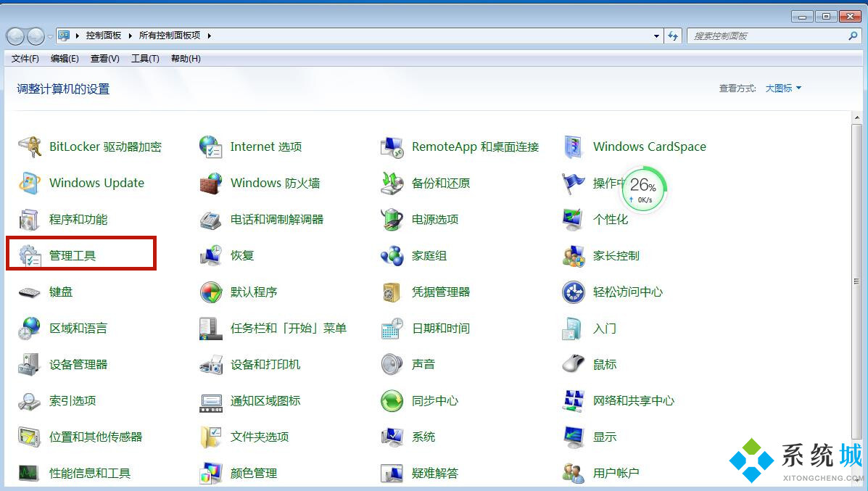868x491 pixels.
Task: Open the BitLocker drive encryption icon
Action: point(29,147)
